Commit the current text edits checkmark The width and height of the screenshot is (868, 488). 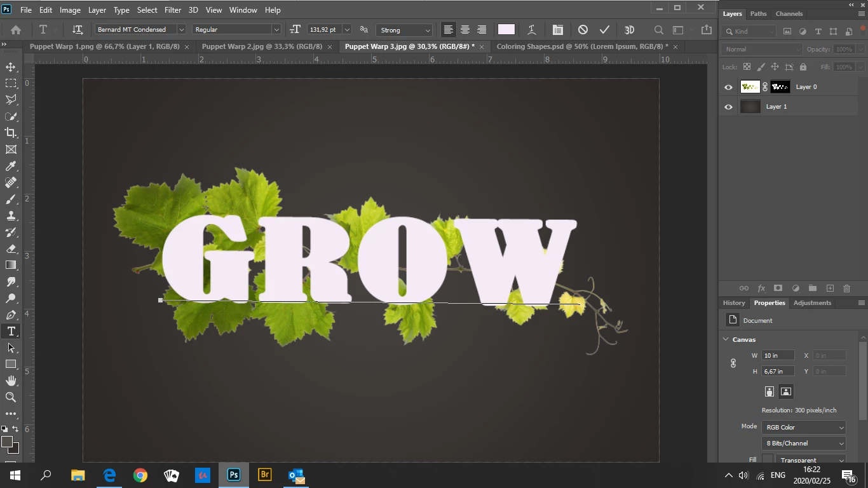pos(604,29)
